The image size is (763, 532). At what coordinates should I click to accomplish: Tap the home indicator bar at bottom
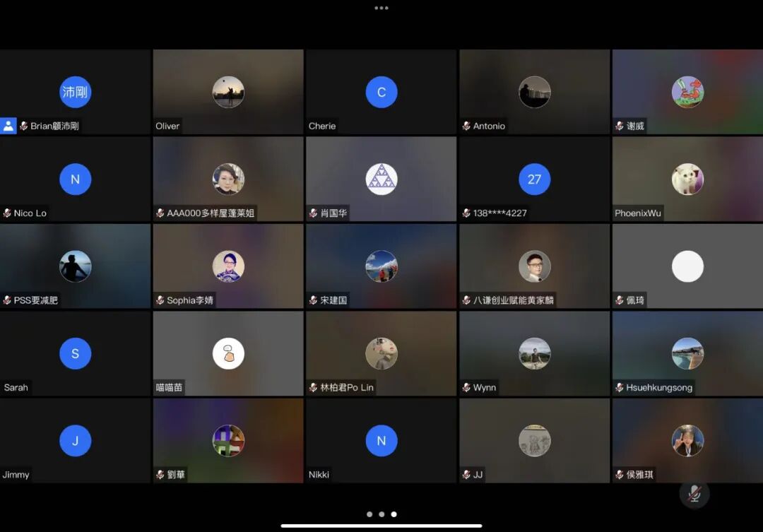(x=381, y=526)
